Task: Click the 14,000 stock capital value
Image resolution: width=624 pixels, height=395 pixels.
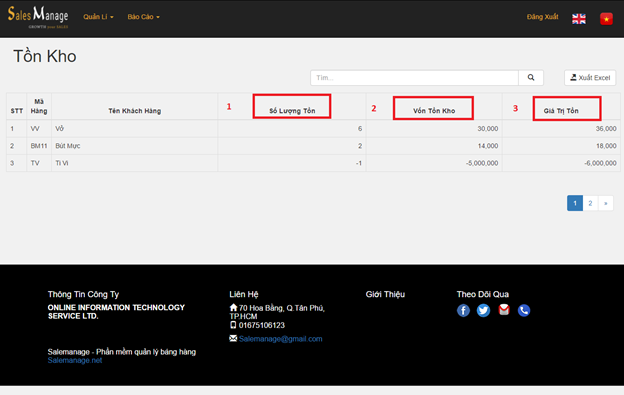Action: pos(488,146)
